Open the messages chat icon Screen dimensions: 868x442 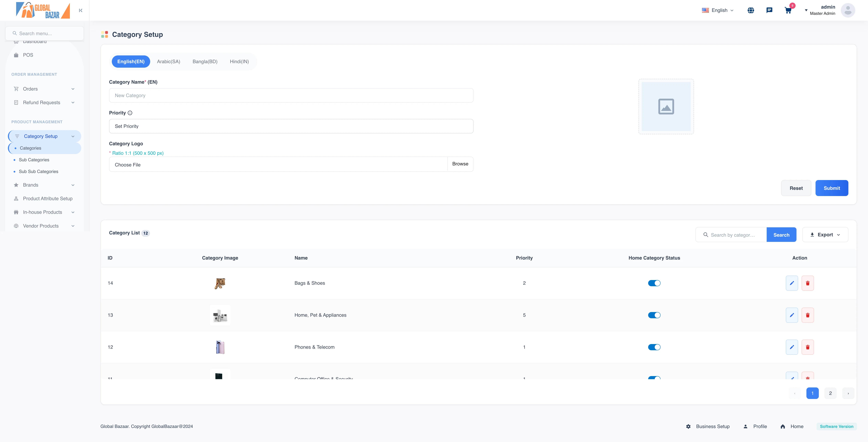pos(769,10)
